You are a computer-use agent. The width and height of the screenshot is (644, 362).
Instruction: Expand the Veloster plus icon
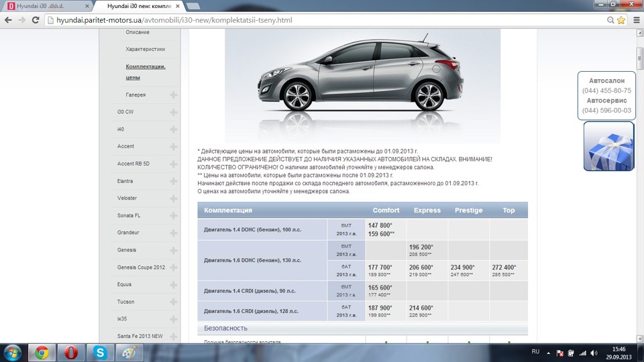[173, 198]
